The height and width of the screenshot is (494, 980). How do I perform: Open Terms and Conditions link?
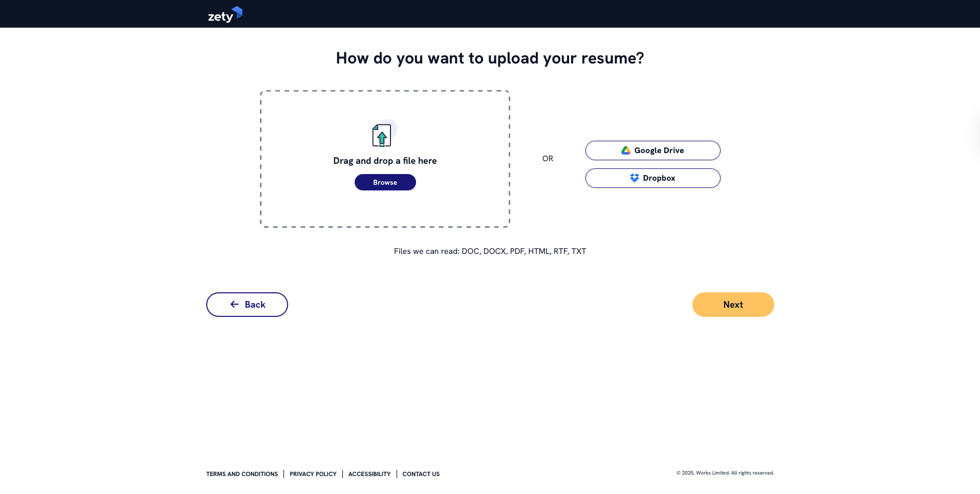pyautogui.click(x=242, y=474)
